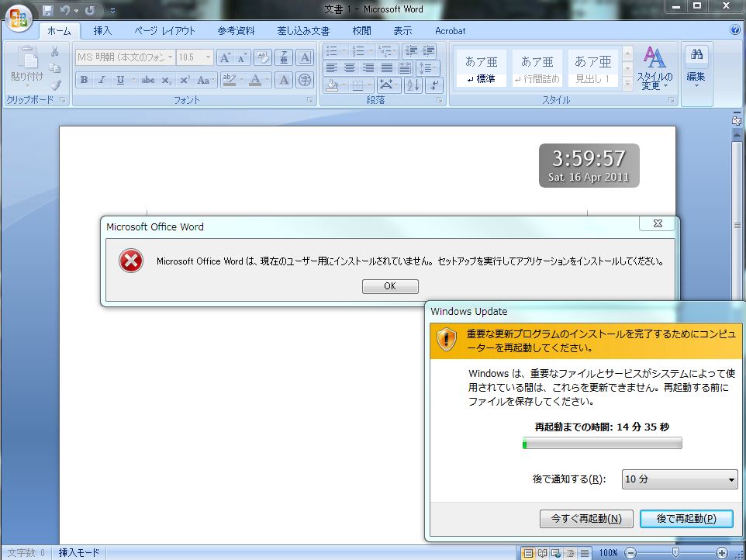Image resolution: width=746 pixels, height=560 pixels.
Task: Open the Font dialog launcher
Action: pyautogui.click(x=309, y=100)
